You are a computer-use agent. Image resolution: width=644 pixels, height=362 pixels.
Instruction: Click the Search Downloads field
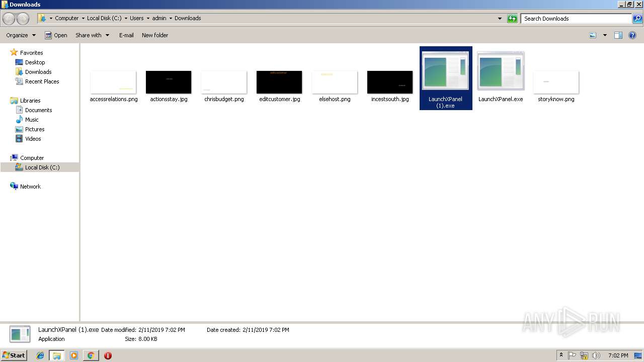pyautogui.click(x=576, y=19)
